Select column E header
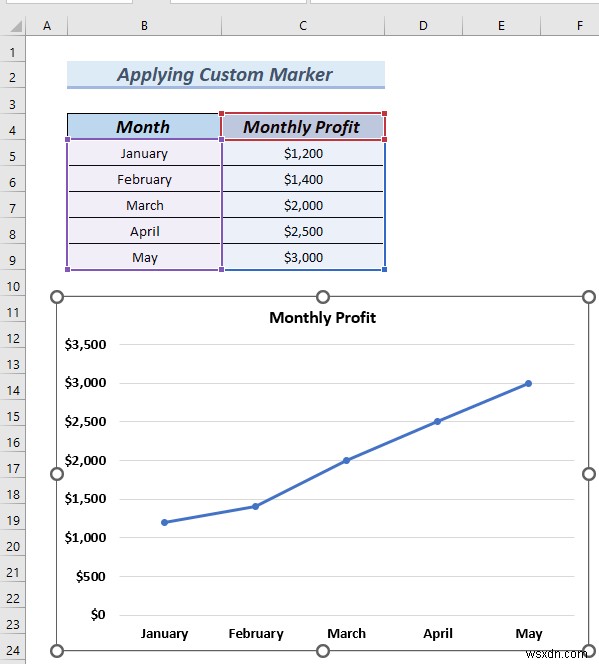The image size is (599, 664). coord(501,26)
